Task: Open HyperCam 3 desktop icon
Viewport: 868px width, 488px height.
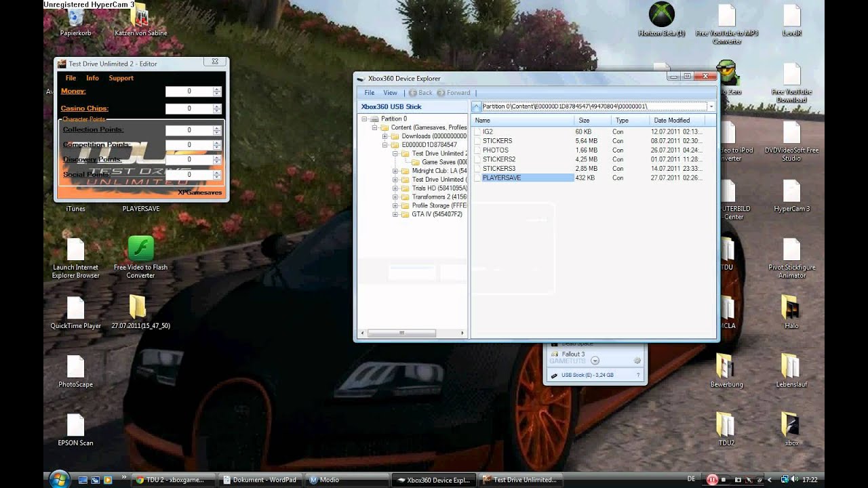Action: (x=791, y=195)
